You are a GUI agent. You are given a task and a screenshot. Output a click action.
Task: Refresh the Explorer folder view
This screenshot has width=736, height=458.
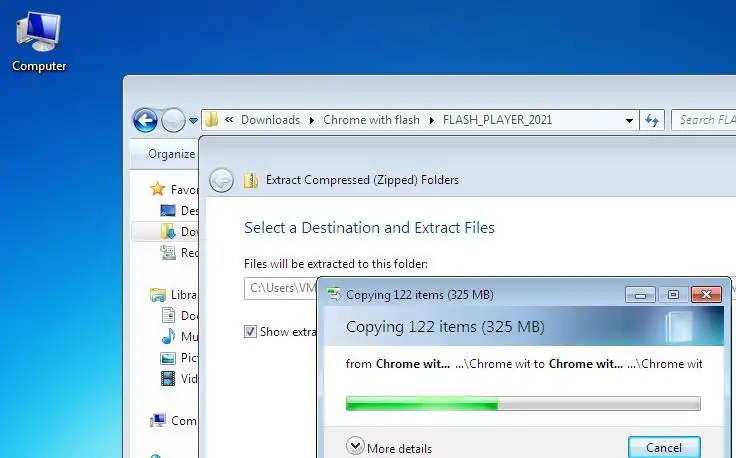(652, 121)
